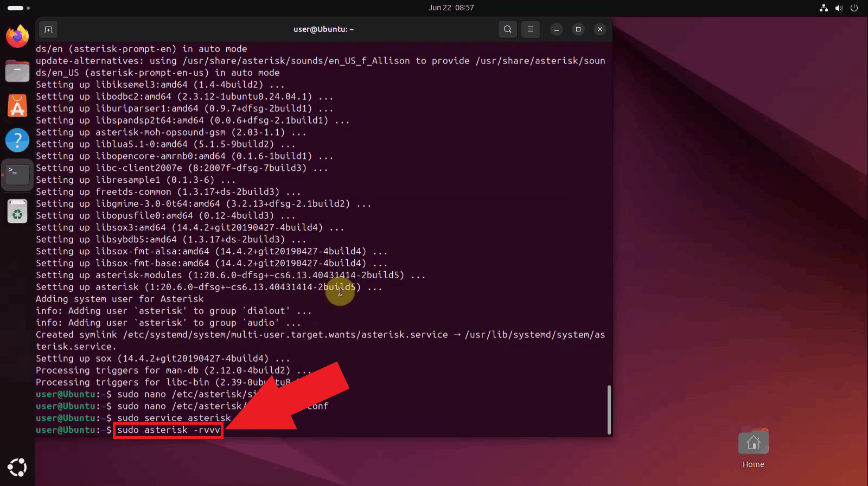868x486 pixels.
Task: Click the 'Setting up libresample1' line
Action: click(x=136, y=180)
